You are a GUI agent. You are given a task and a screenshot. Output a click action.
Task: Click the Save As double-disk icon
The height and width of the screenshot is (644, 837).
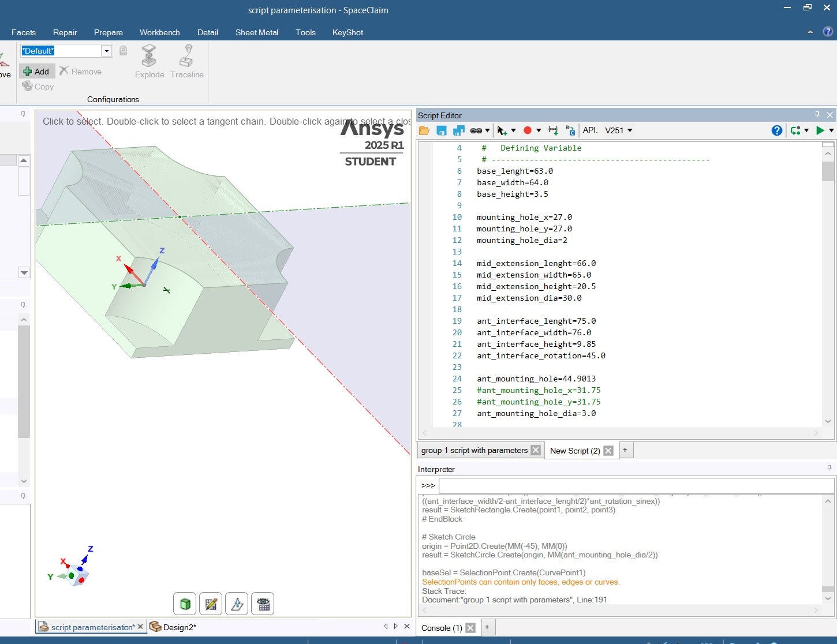click(x=459, y=130)
